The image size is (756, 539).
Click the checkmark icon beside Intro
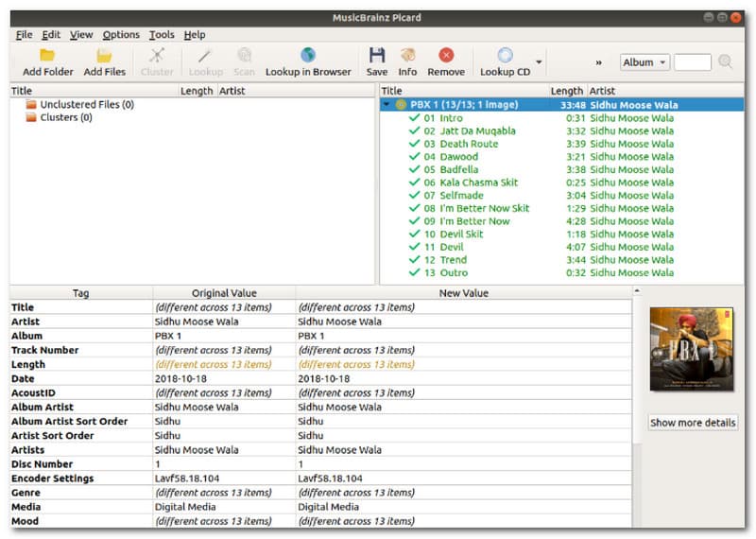click(414, 118)
